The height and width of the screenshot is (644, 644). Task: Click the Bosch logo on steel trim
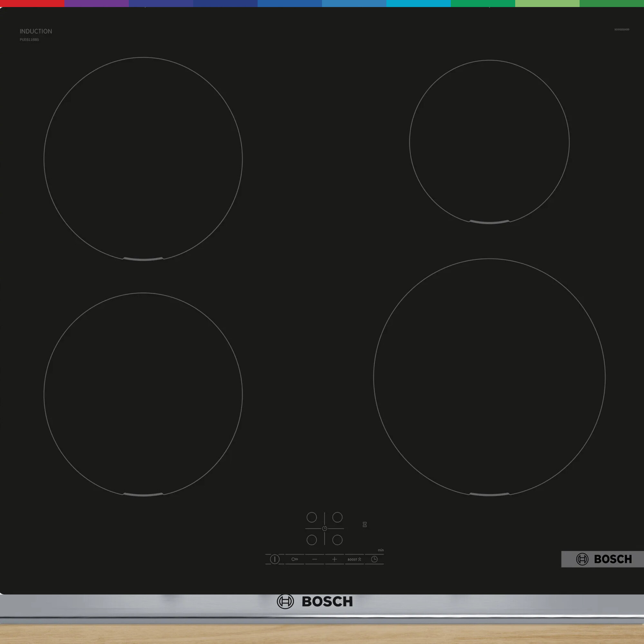(x=315, y=602)
